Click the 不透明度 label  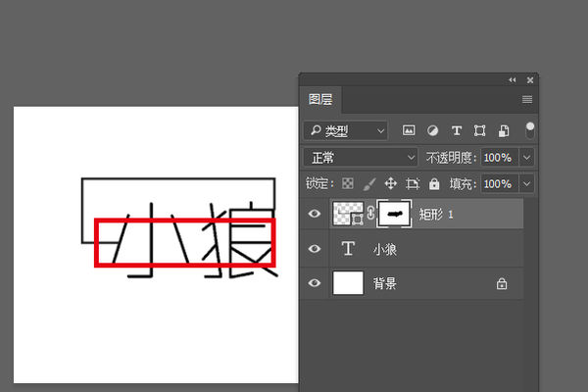pyautogui.click(x=451, y=158)
